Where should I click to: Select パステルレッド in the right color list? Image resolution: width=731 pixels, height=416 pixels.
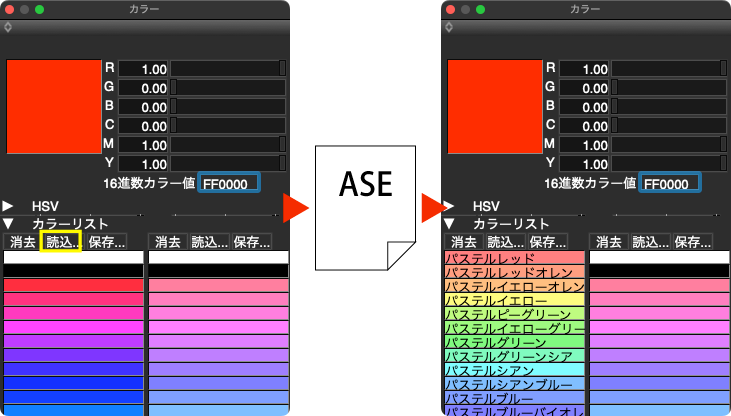click(x=514, y=258)
